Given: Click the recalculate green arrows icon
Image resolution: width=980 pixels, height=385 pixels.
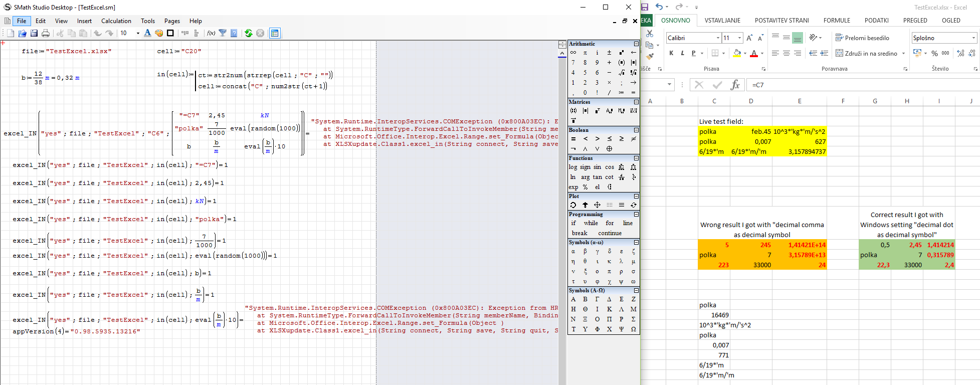Looking at the screenshot, I should coord(248,33).
